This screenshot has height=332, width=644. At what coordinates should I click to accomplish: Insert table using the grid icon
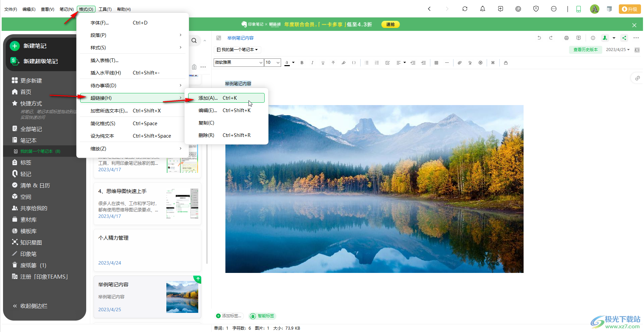[436, 63]
